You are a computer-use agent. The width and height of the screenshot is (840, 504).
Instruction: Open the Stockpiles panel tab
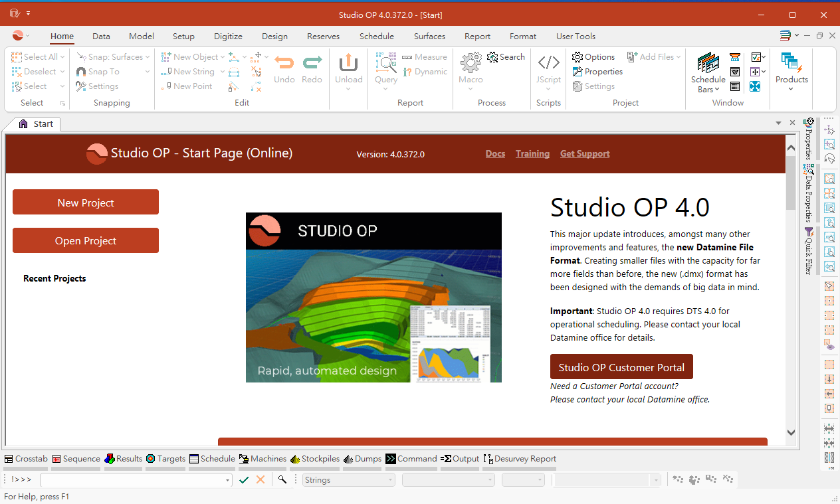point(315,459)
